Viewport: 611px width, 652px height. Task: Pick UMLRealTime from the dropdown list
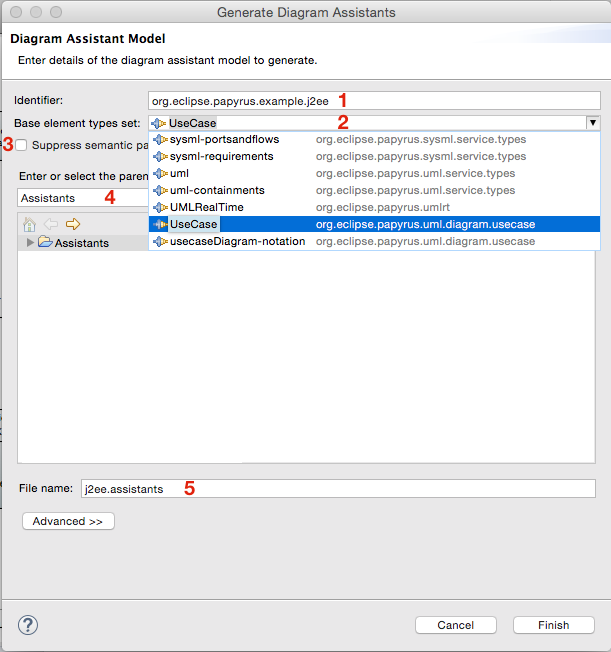click(374, 207)
